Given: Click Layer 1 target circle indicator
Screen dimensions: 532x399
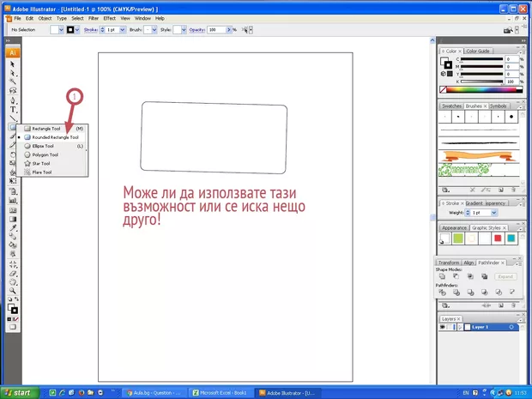Looking at the screenshot, I should pyautogui.click(x=511, y=327).
